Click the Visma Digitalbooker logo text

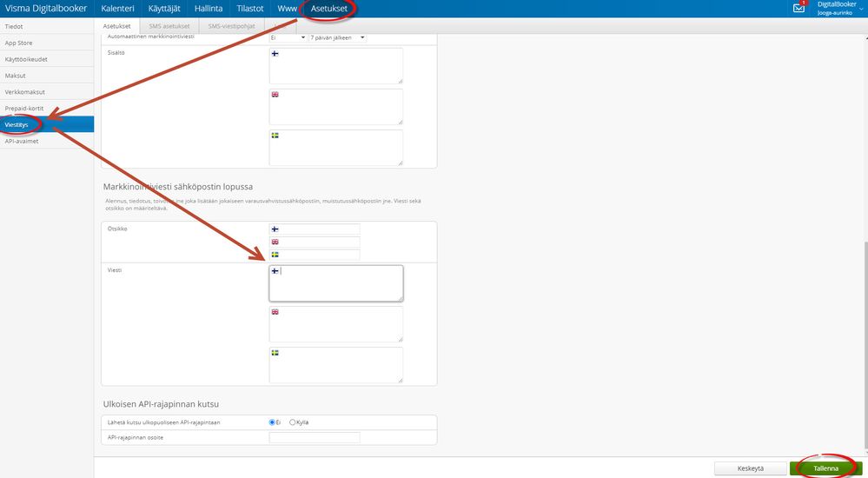click(46, 9)
